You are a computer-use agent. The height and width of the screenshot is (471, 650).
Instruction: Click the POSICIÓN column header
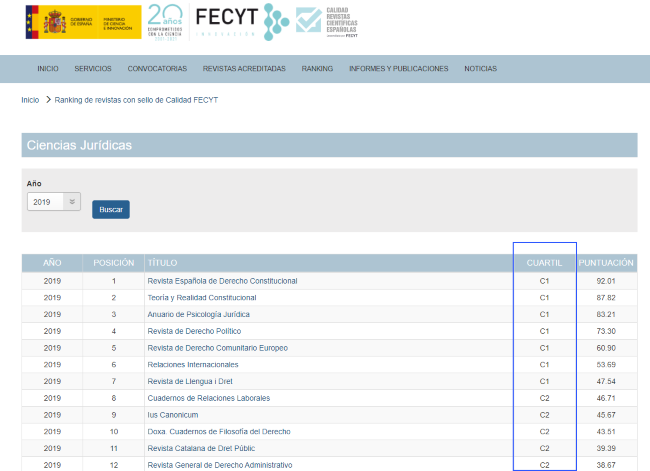point(114,263)
